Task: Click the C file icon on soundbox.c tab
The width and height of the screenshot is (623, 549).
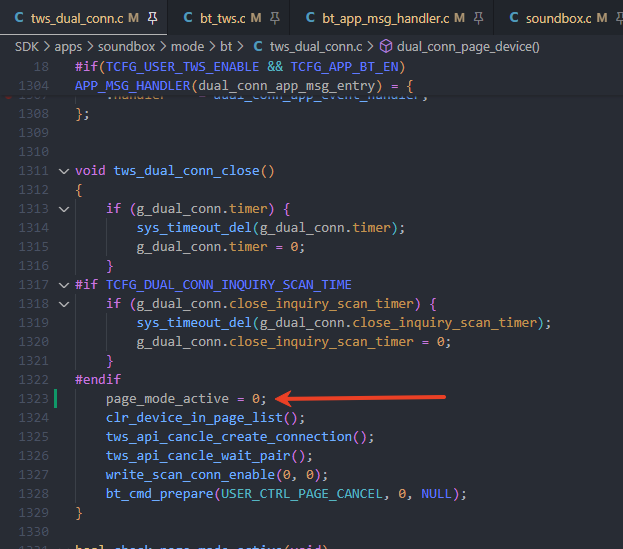Action: click(x=514, y=17)
